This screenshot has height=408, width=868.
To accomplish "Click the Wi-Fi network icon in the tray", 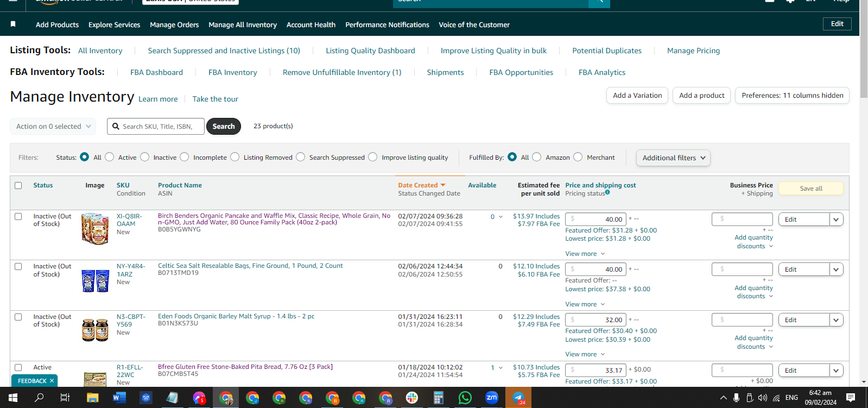I will click(777, 398).
